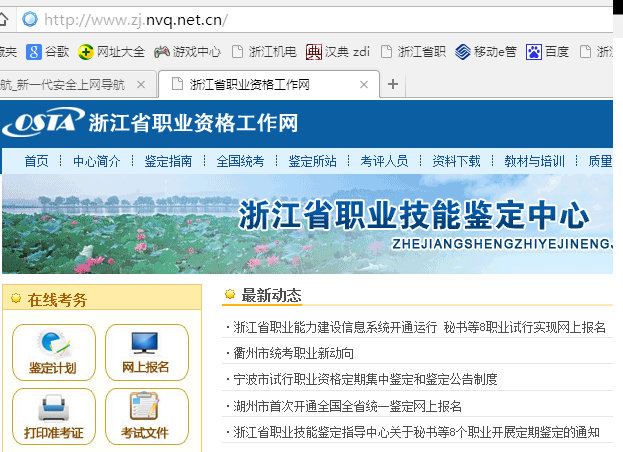Image resolution: width=623 pixels, height=452 pixels.
Task: Click the URL address bar
Action: 300,19
